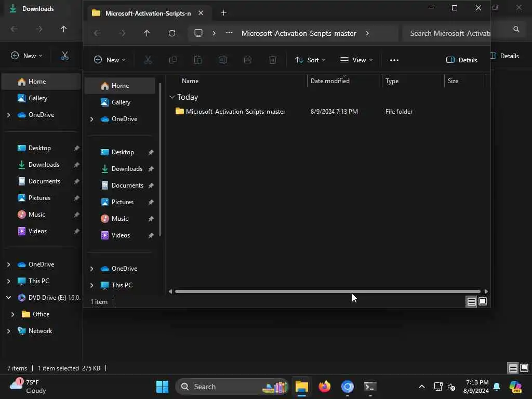Viewport: 532px width, 399px height.
Task: Open Downloads in front window sidebar
Action: click(120, 169)
